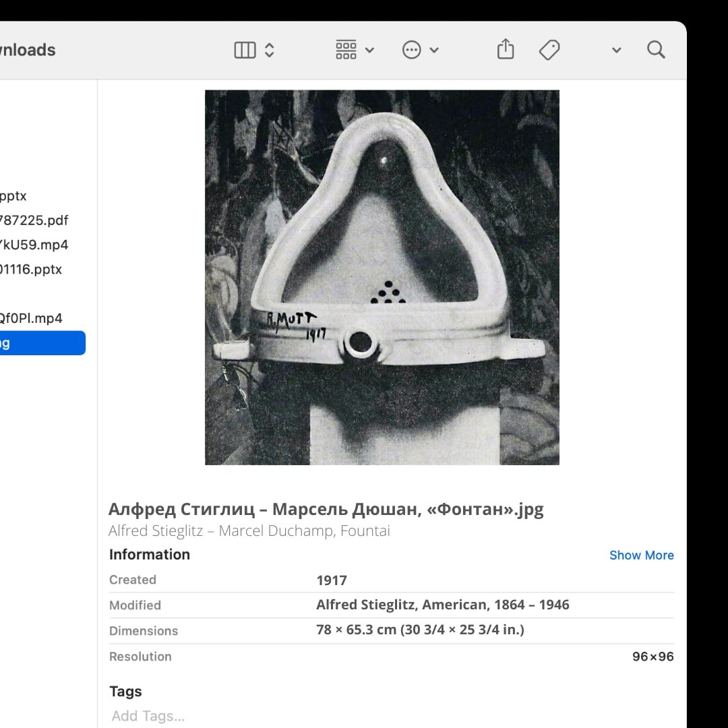Screen dimensions: 728x728
Task: Switch to column view icon
Action: tap(245, 50)
